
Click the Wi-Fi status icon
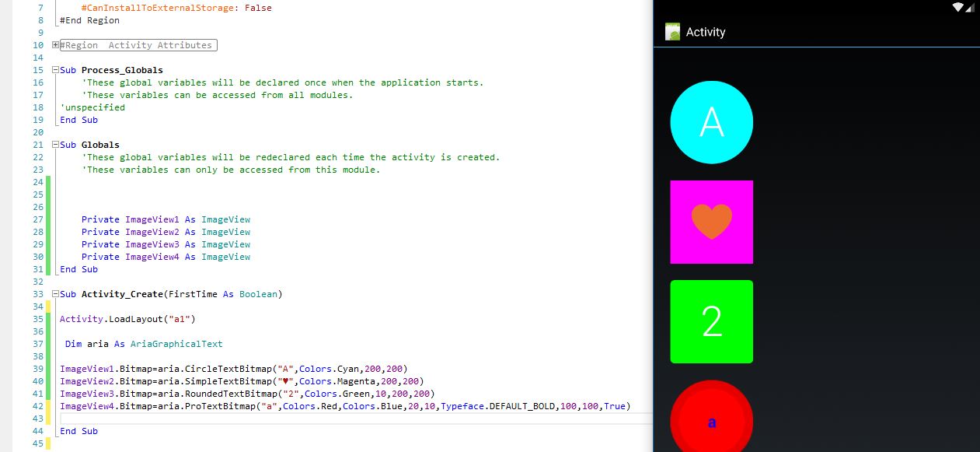[x=956, y=7]
